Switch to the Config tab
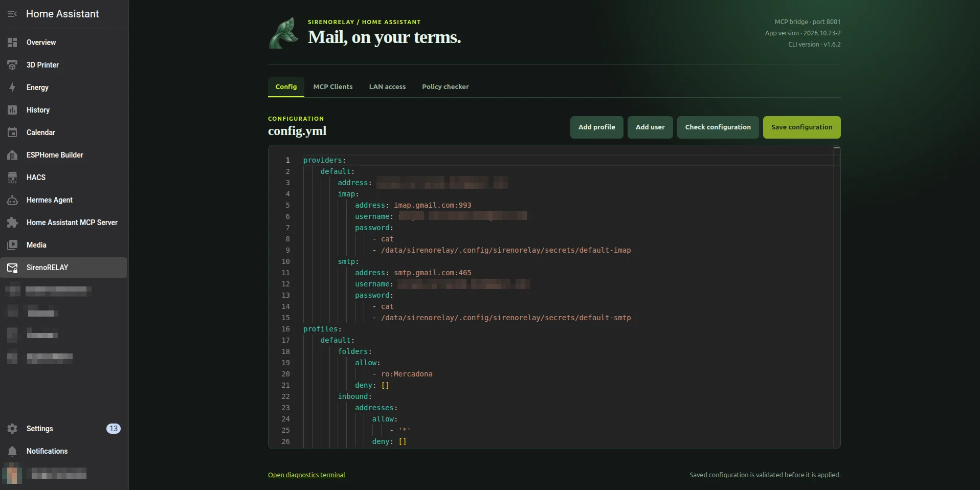980x490 pixels. point(286,87)
